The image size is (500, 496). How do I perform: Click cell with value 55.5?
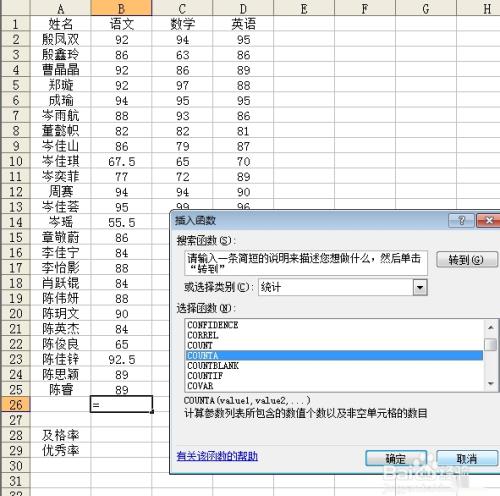121,222
